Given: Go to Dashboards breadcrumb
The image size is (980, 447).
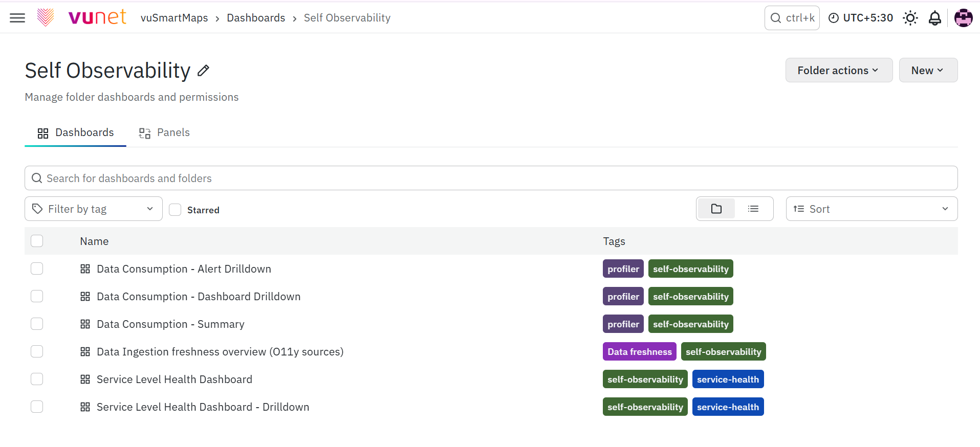Looking at the screenshot, I should (256, 18).
